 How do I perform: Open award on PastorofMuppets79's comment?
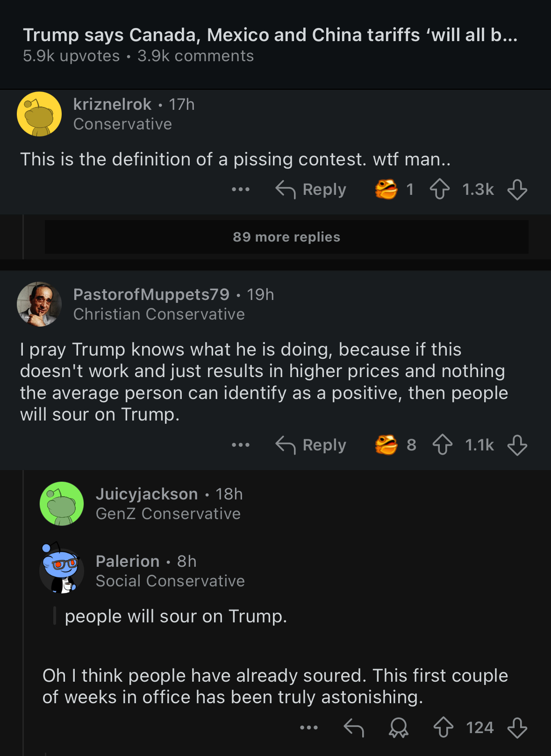pos(386,445)
